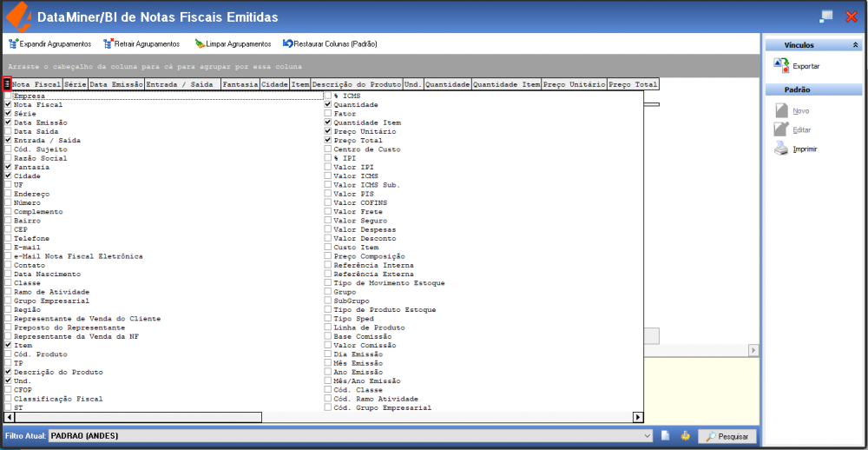Viewport: 868px width, 450px height.
Task: Select the Representante de Venda do Cliente entry
Action: (x=87, y=319)
